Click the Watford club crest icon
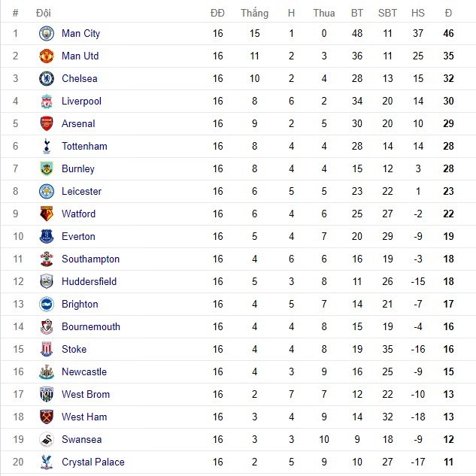 (47, 214)
